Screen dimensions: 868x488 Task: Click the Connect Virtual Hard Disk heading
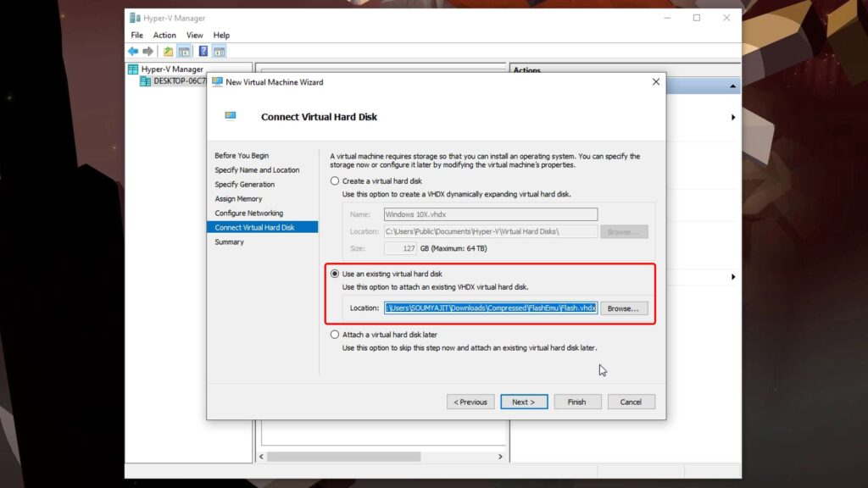click(x=319, y=117)
